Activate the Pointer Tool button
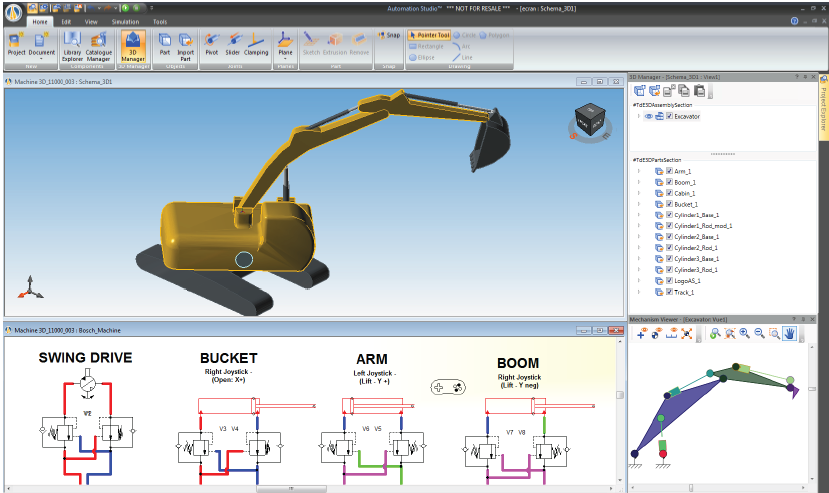 (431, 35)
